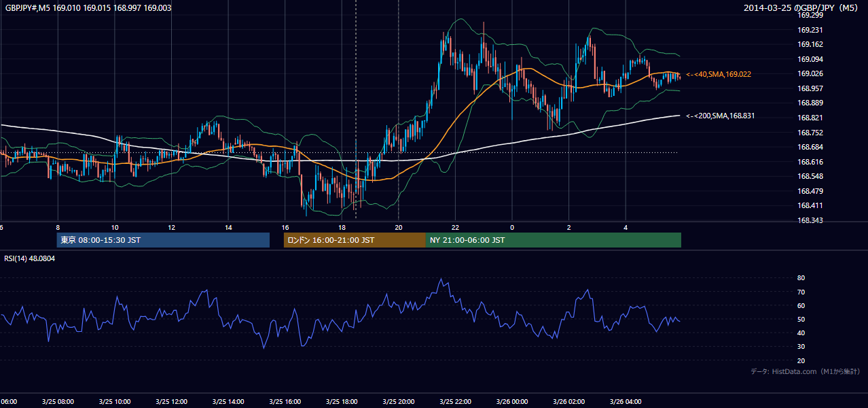
Task: Click price axis value 169.299
Action: pos(810,15)
